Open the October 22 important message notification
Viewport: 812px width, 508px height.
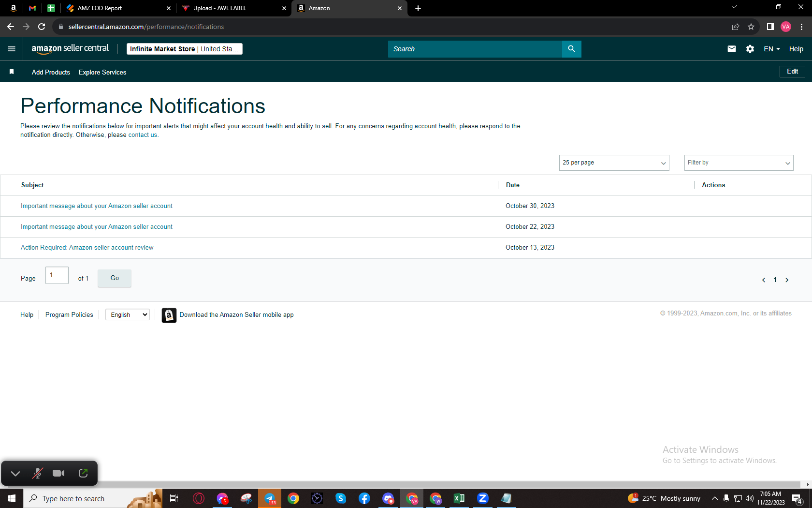pos(97,227)
